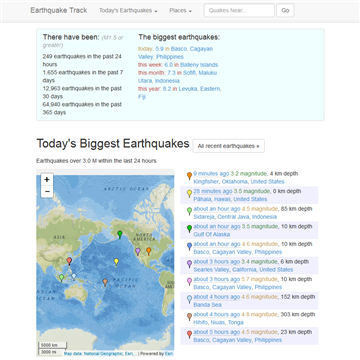The width and height of the screenshot is (360, 360).
Task: Open Esri attribution link on map
Action: (x=168, y=354)
